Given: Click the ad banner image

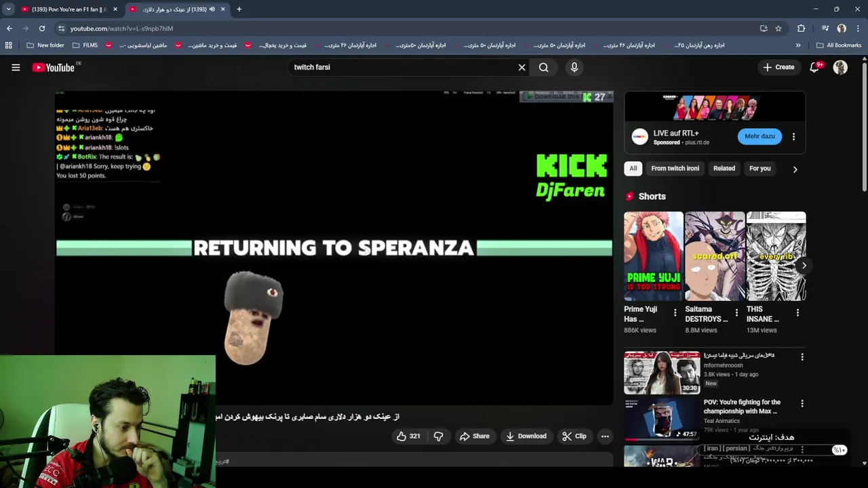Looking at the screenshot, I should [x=715, y=107].
